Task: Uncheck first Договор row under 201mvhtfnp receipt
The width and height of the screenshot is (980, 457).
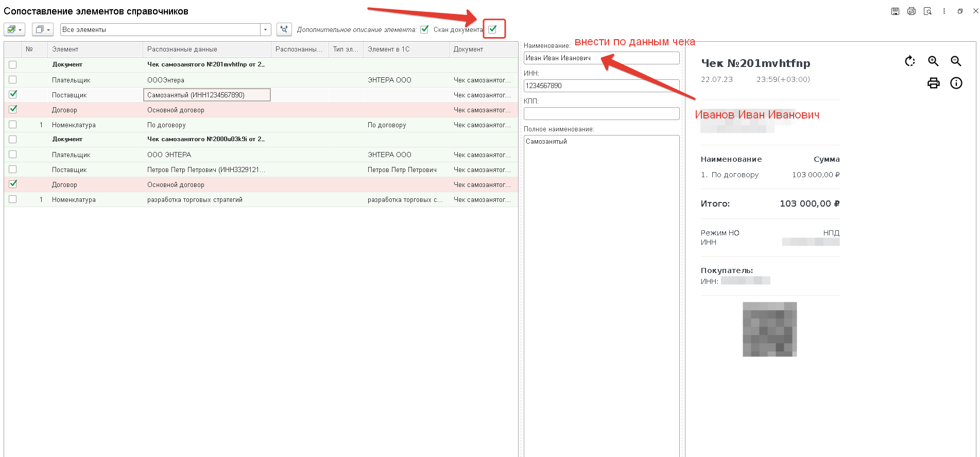Action: (13, 110)
